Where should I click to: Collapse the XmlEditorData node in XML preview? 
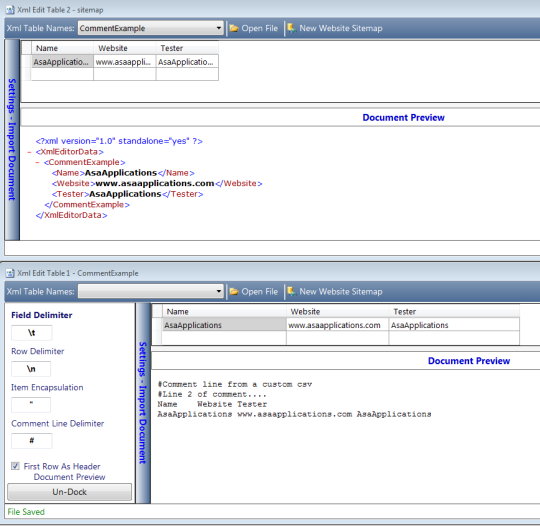(x=29, y=152)
